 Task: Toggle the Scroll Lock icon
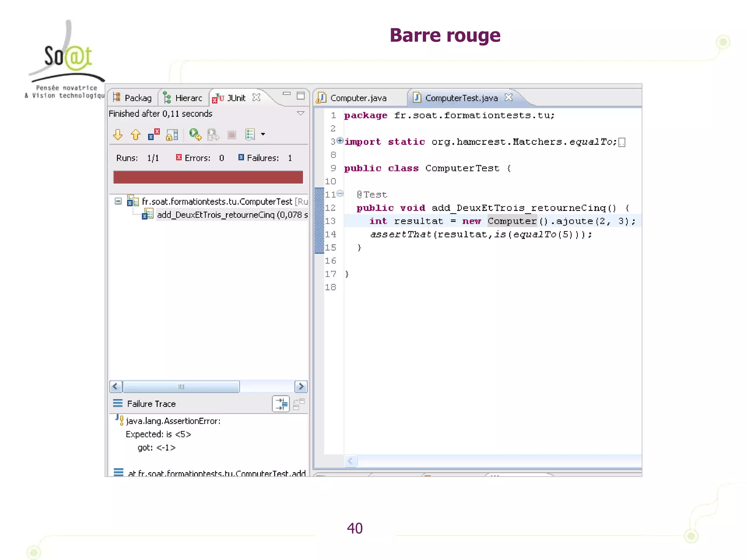[x=172, y=135]
